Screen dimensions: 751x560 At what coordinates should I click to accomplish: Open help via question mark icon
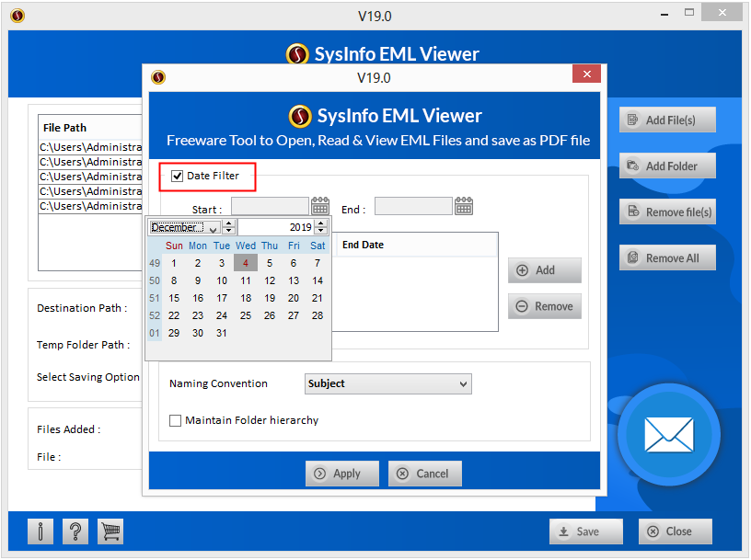[75, 531]
